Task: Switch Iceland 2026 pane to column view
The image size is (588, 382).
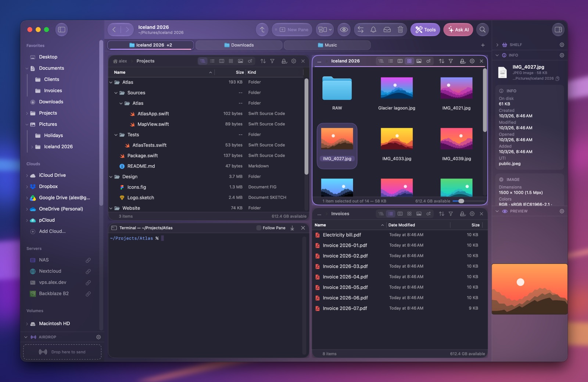Action: [400, 61]
